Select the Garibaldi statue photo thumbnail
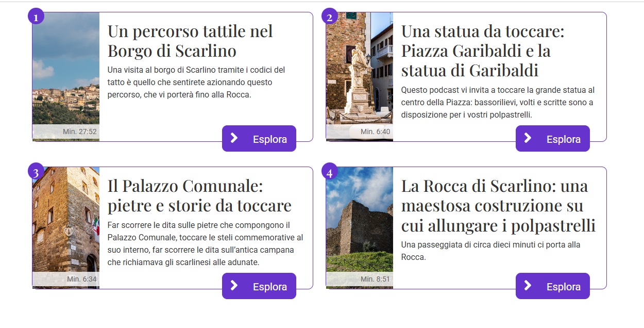644x328 pixels. pos(360,76)
